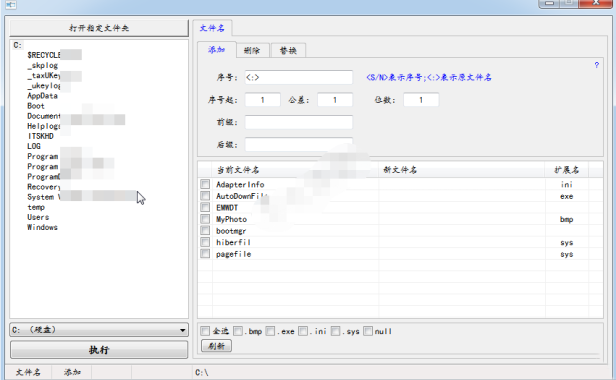The image size is (616, 380).
Task: Toggle the pagefile file checkbox
Action: pos(205,253)
